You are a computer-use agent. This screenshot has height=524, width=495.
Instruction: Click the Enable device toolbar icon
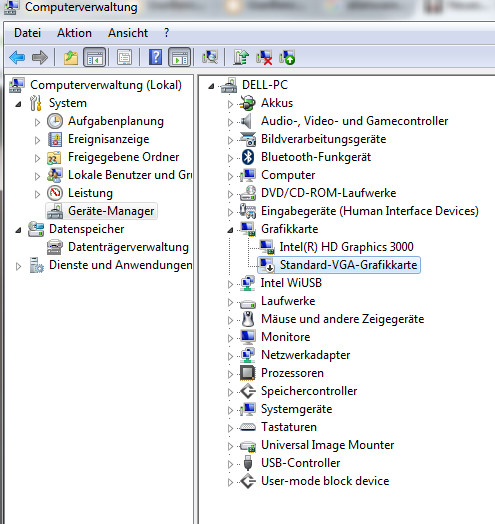tap(287, 57)
